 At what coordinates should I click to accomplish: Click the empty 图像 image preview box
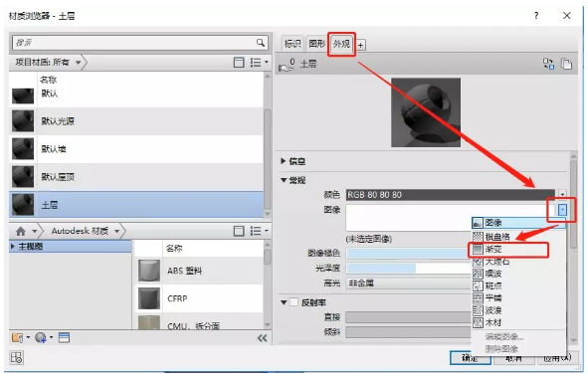pyautogui.click(x=450, y=218)
